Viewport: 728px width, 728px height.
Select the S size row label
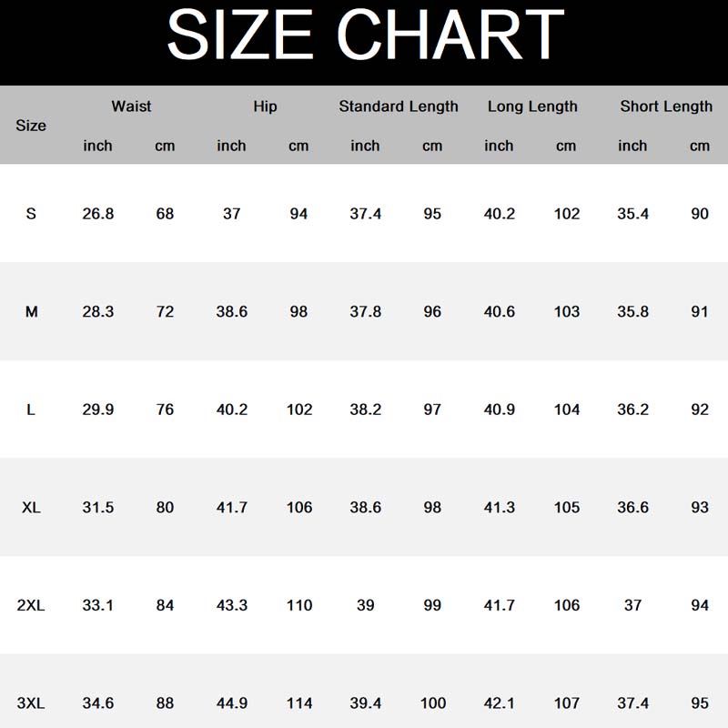pyautogui.click(x=31, y=214)
